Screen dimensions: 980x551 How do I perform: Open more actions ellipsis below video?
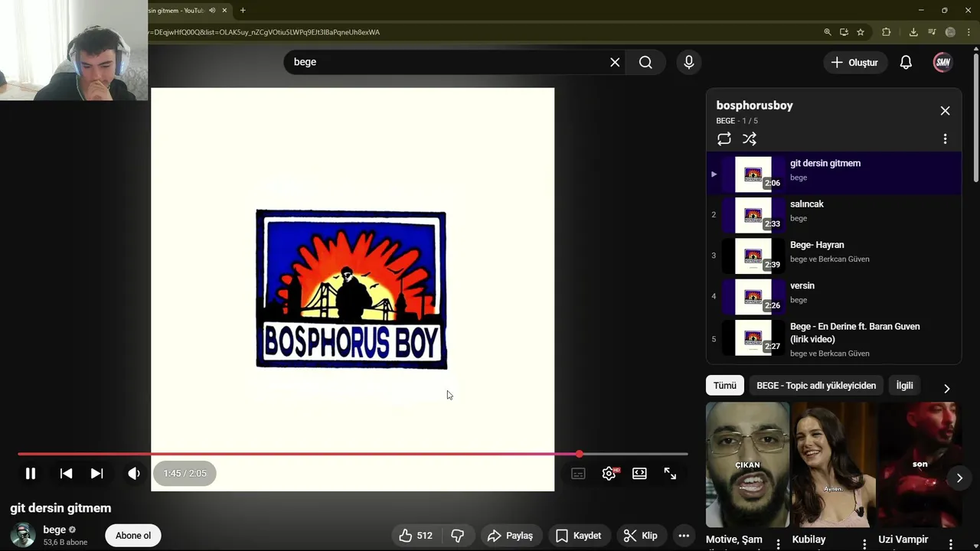coord(684,536)
